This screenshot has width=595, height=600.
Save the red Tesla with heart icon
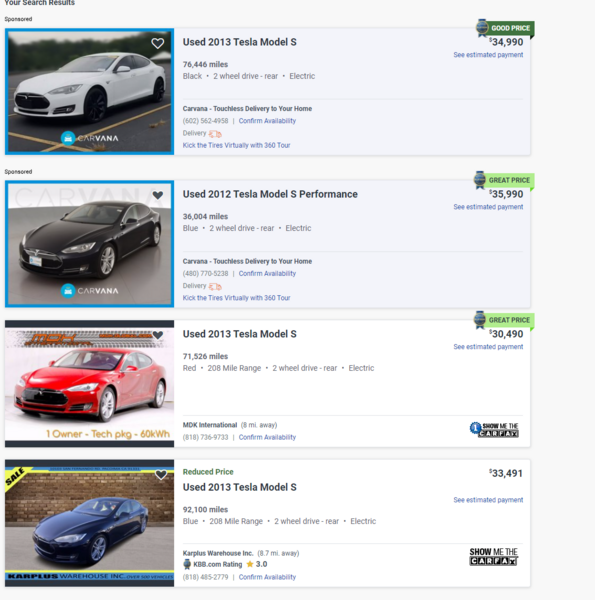[x=158, y=335]
